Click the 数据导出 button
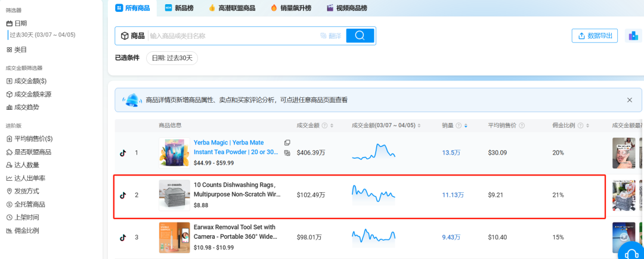 (595, 36)
